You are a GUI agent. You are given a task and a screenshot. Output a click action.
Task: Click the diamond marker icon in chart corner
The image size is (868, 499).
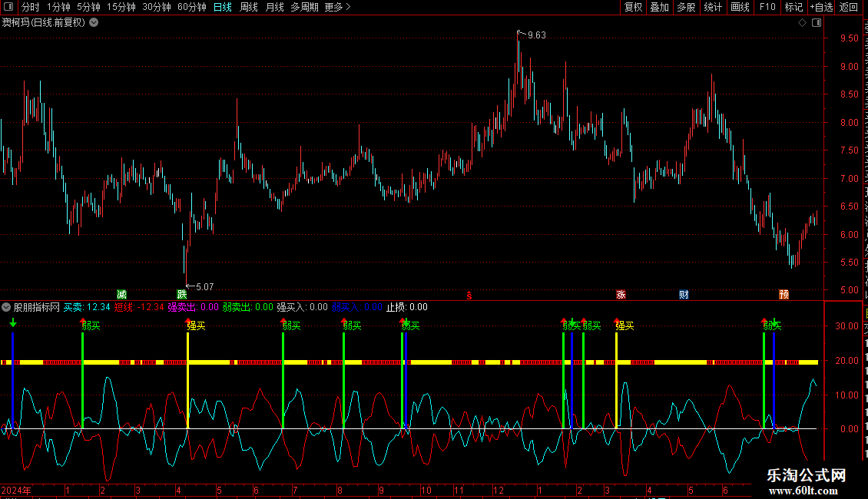(x=802, y=23)
